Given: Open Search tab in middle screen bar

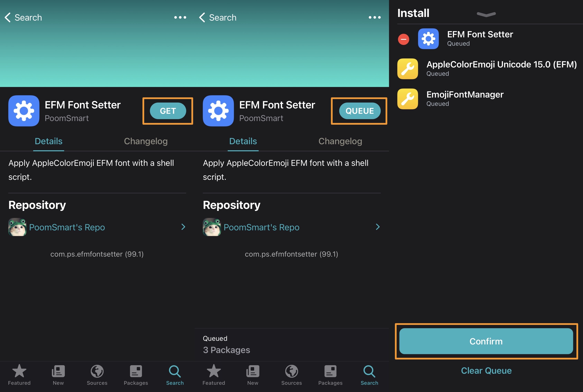Looking at the screenshot, I should pos(369,375).
